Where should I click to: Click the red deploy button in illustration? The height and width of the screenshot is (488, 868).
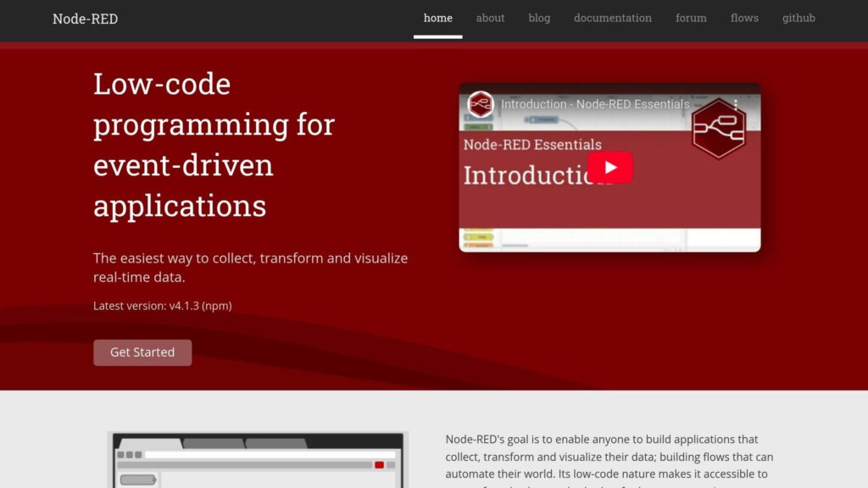tap(379, 465)
